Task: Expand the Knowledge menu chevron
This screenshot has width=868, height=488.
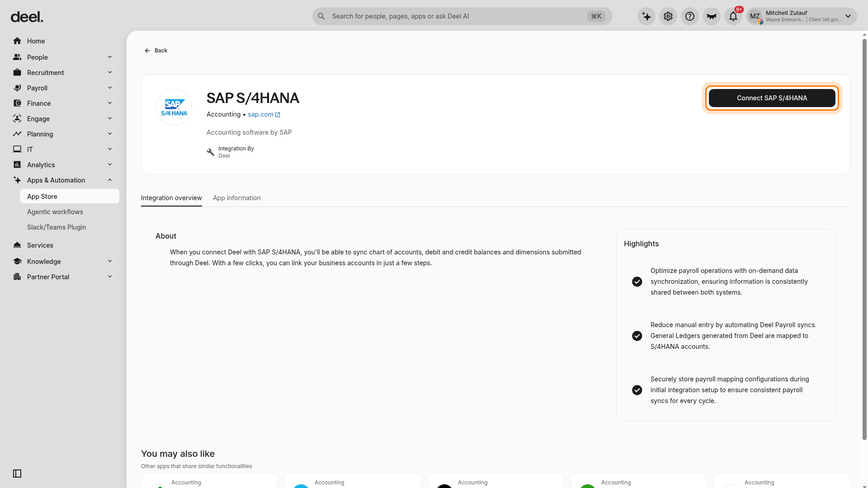Action: pyautogui.click(x=110, y=261)
